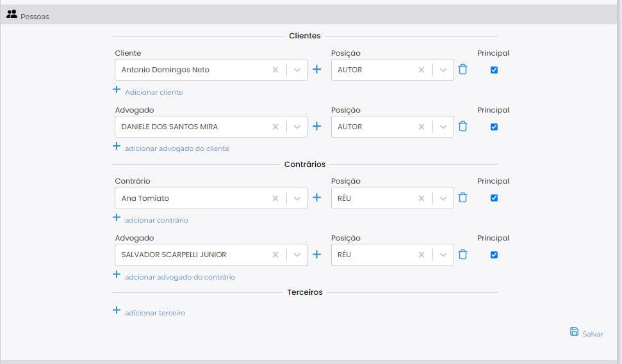Screen dimensions: 622x364
Task: Clear AUTOR position for DANIELE DOS SANTOS MIRA
Action: click(421, 127)
